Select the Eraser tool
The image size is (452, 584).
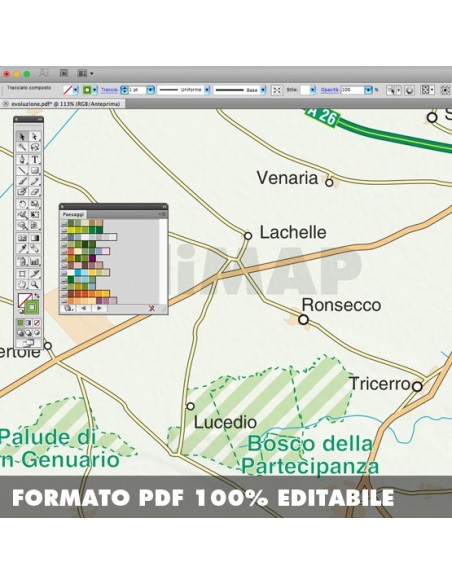(x=35, y=191)
